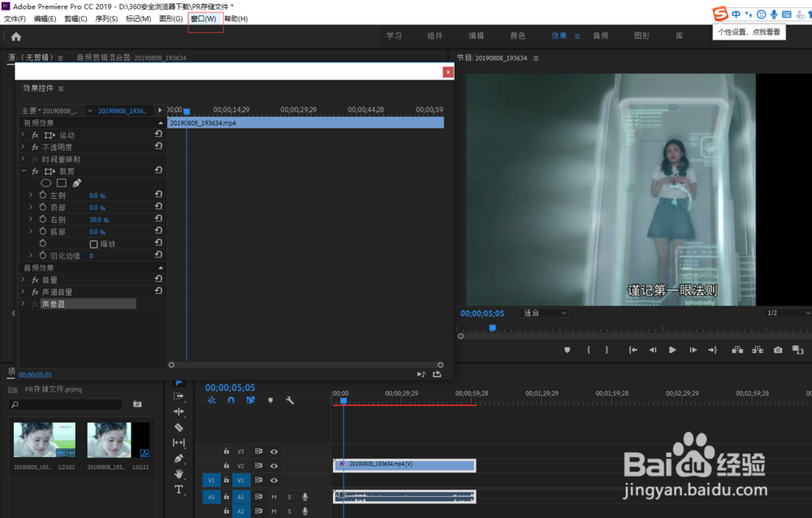Select the first project clip thumbnail
812x518 pixels.
tap(45, 440)
